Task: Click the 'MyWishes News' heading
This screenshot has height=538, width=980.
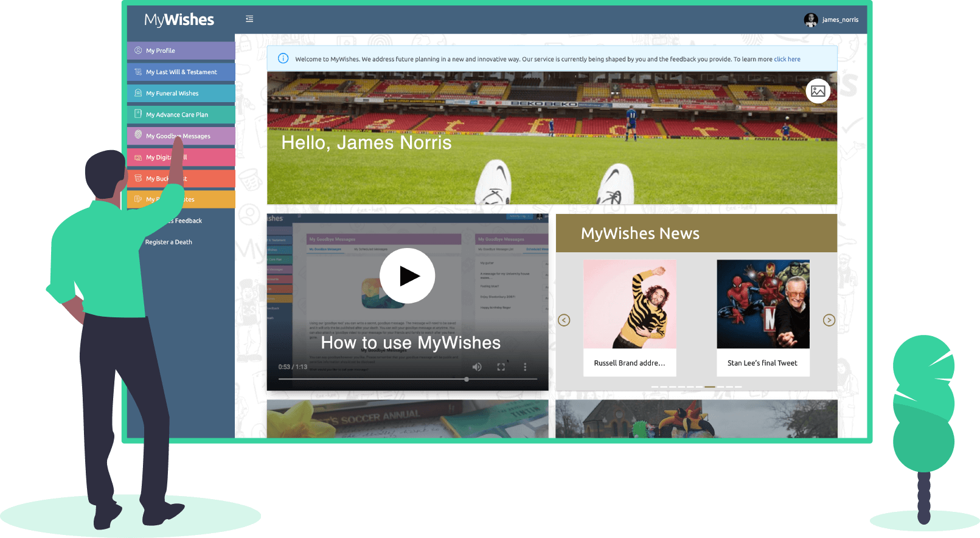Action: (640, 233)
